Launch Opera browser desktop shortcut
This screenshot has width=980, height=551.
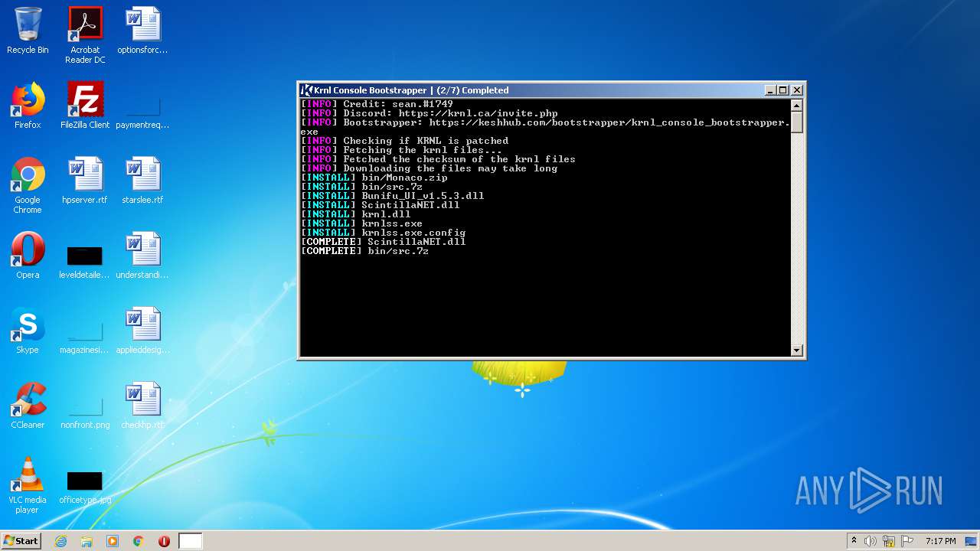coord(28,256)
